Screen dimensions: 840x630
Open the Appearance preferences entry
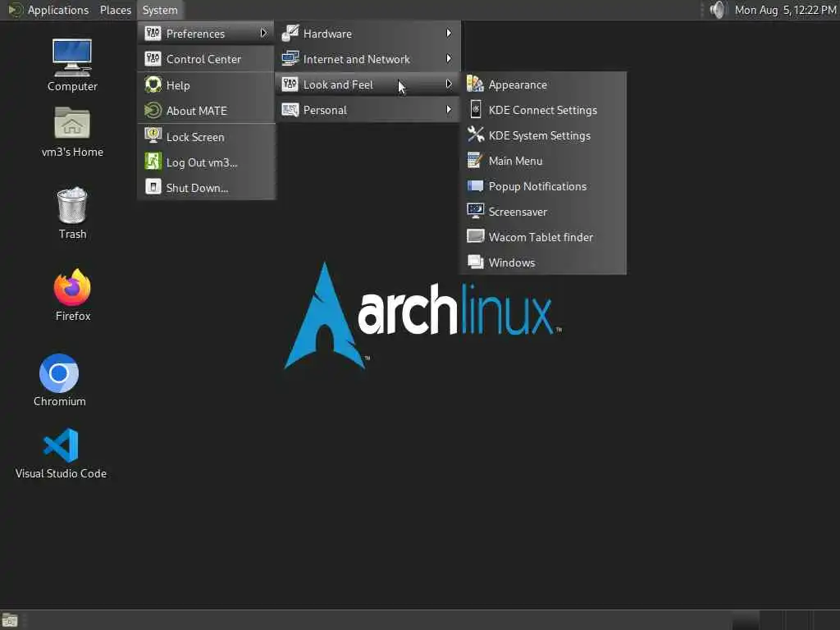click(543, 84)
